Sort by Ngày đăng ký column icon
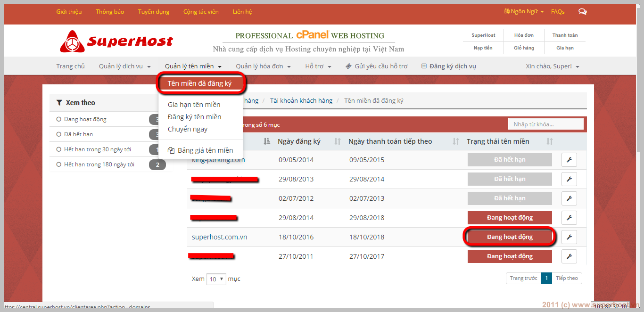 (x=338, y=141)
